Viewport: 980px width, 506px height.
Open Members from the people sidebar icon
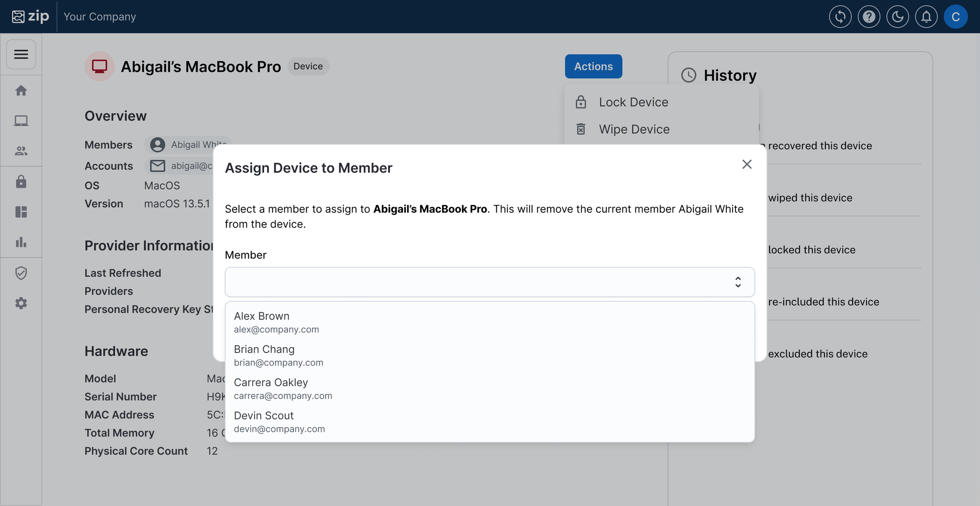click(x=21, y=151)
